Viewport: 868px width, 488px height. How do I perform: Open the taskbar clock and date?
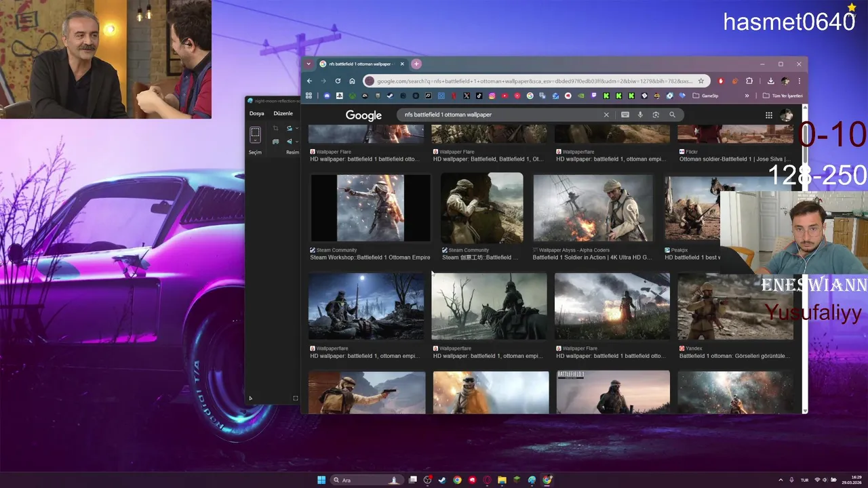852,480
